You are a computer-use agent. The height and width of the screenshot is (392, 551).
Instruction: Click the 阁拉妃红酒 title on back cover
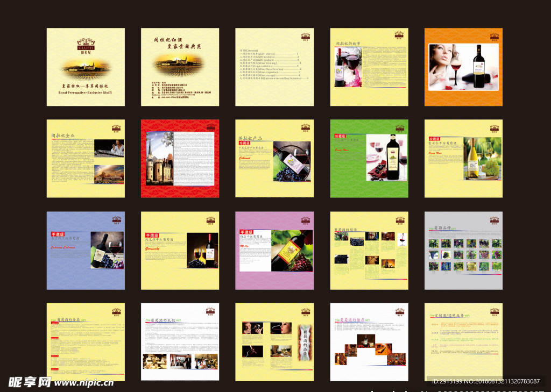[168, 40]
